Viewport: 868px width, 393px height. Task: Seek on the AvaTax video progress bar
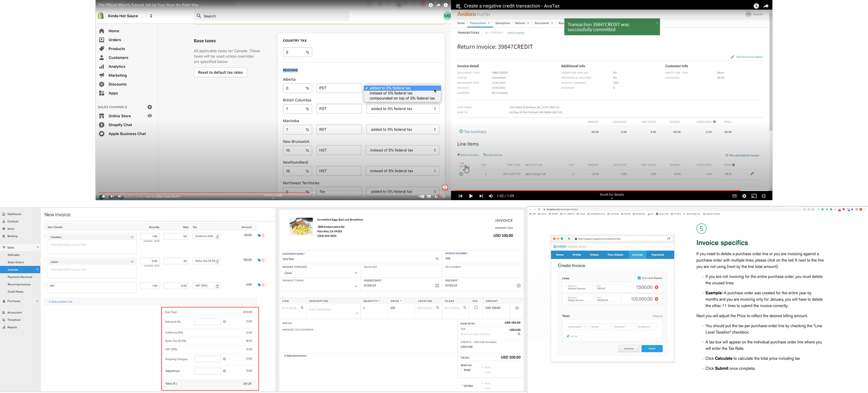(611, 190)
